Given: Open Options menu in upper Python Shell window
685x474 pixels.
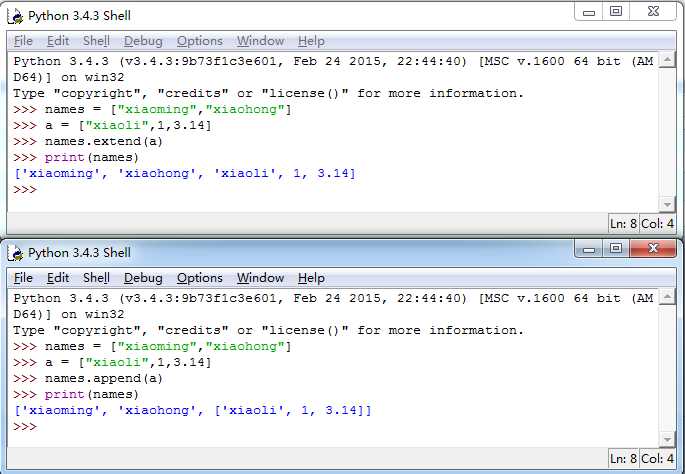Looking at the screenshot, I should click(x=200, y=41).
